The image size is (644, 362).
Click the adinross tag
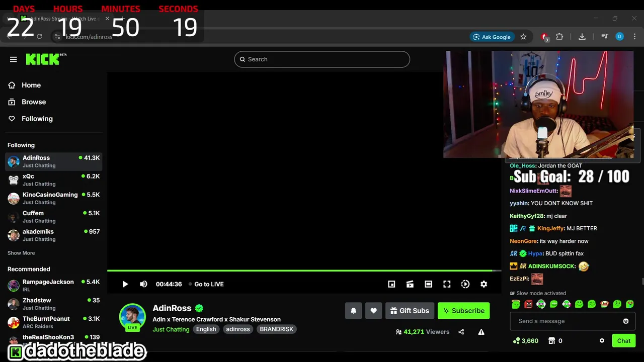238,329
